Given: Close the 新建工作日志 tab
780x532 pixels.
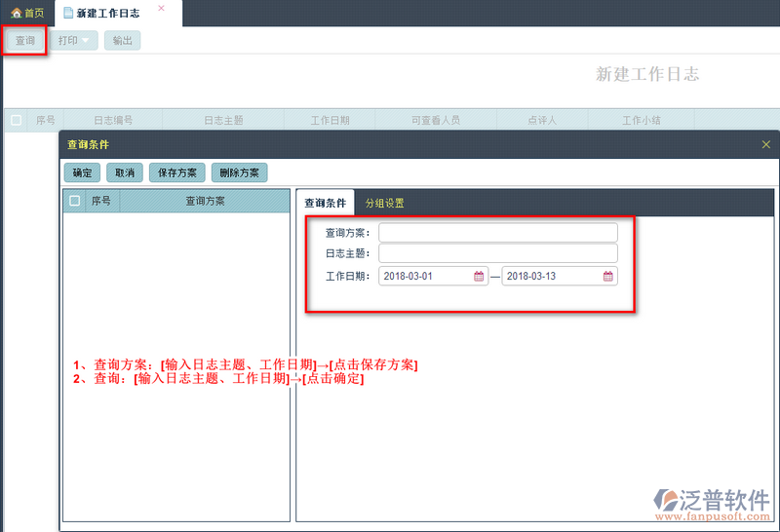Looking at the screenshot, I should 161,8.
